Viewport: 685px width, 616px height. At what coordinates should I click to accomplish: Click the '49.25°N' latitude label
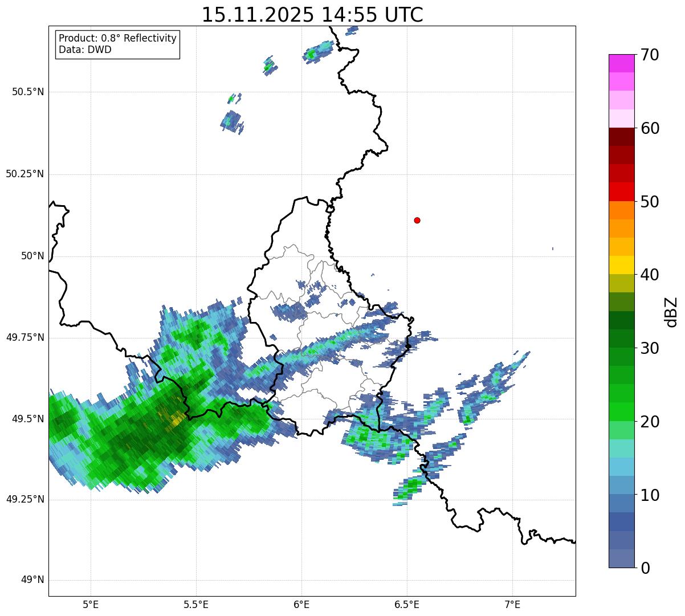tap(25, 499)
